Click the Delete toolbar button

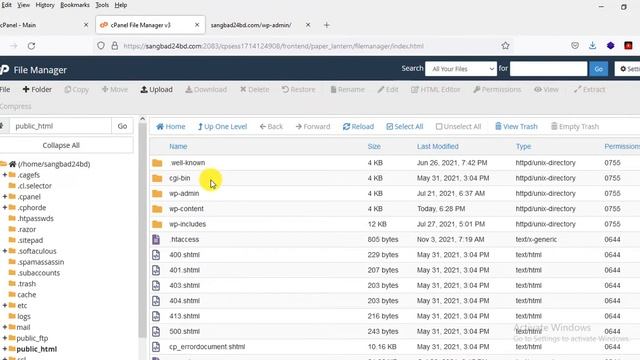pos(254,89)
